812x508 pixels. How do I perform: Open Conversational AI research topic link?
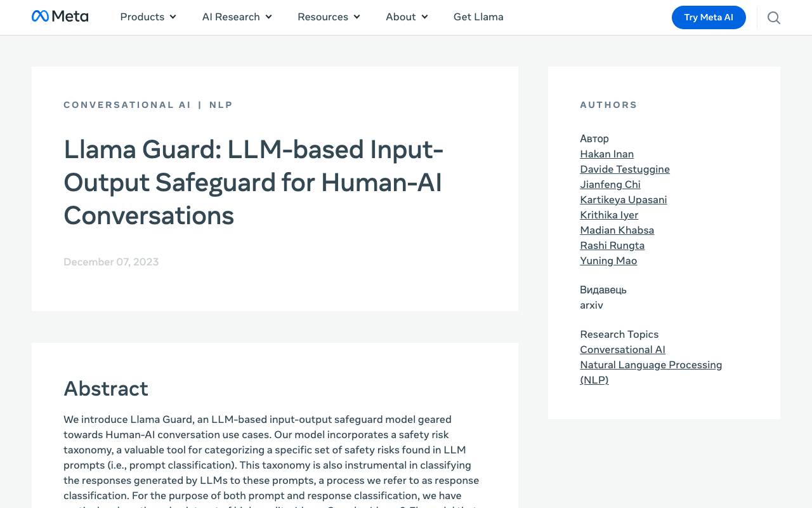pyautogui.click(x=622, y=349)
